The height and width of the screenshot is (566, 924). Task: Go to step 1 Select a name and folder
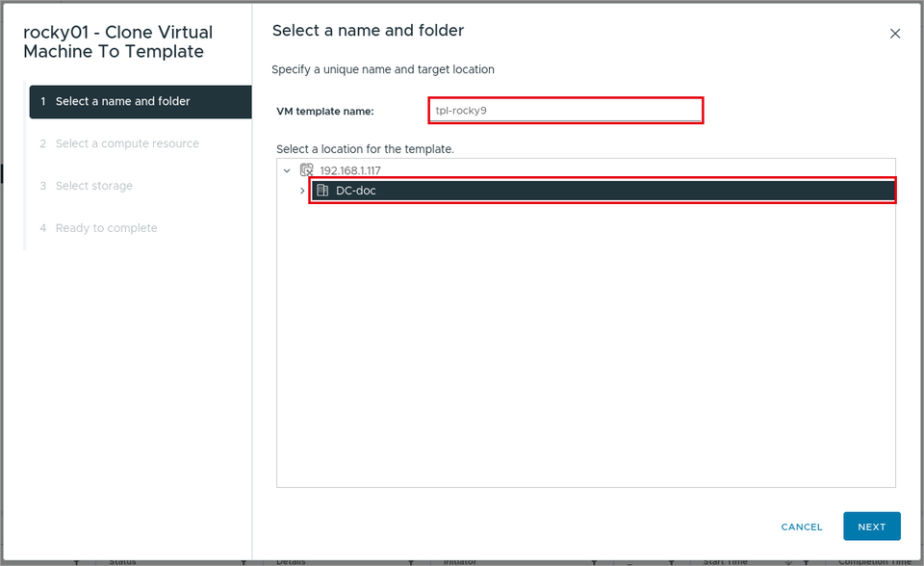[x=141, y=101]
